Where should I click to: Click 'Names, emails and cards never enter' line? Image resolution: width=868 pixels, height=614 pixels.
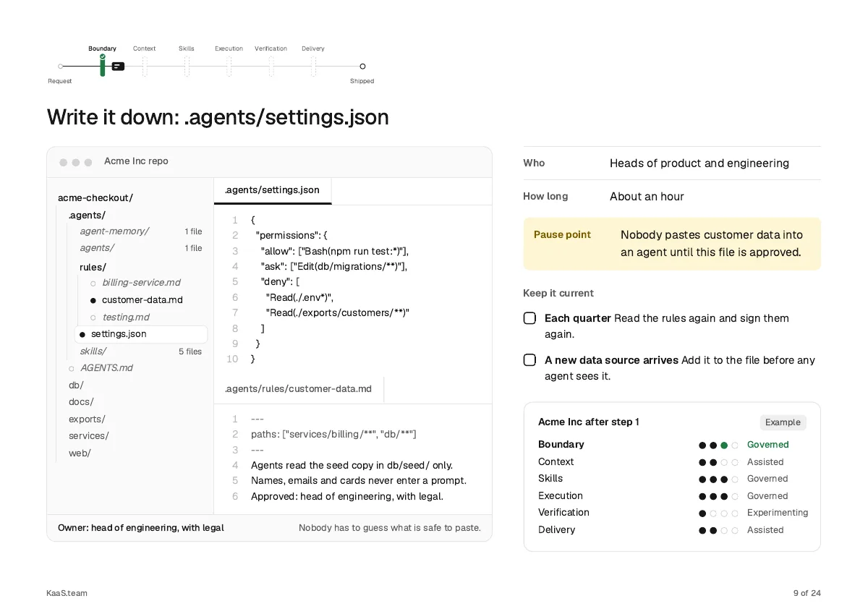(x=359, y=481)
